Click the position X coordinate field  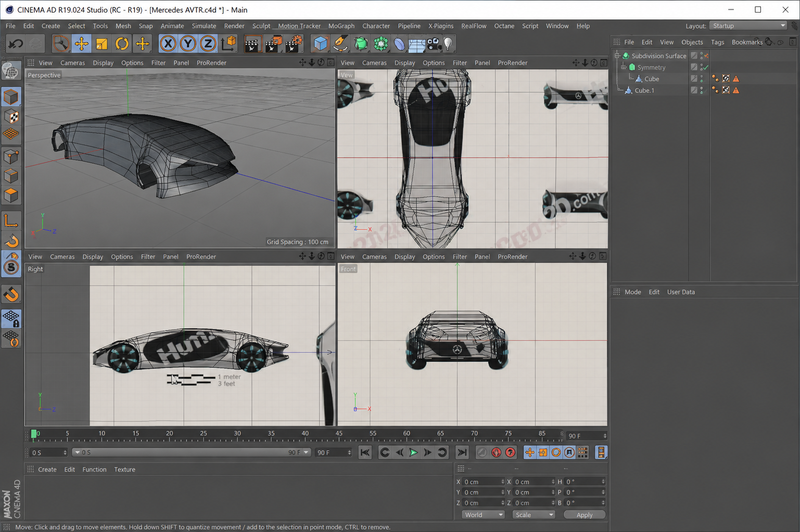pyautogui.click(x=484, y=482)
